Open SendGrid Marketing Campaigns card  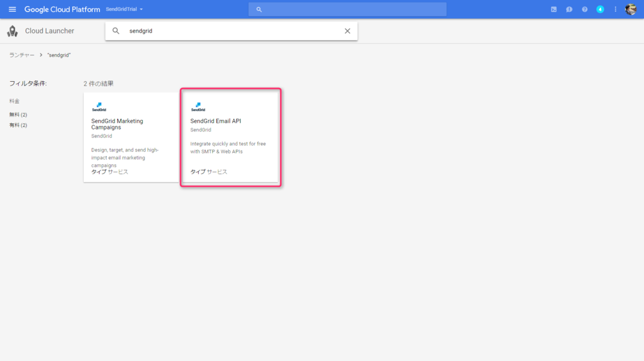pyautogui.click(x=131, y=137)
